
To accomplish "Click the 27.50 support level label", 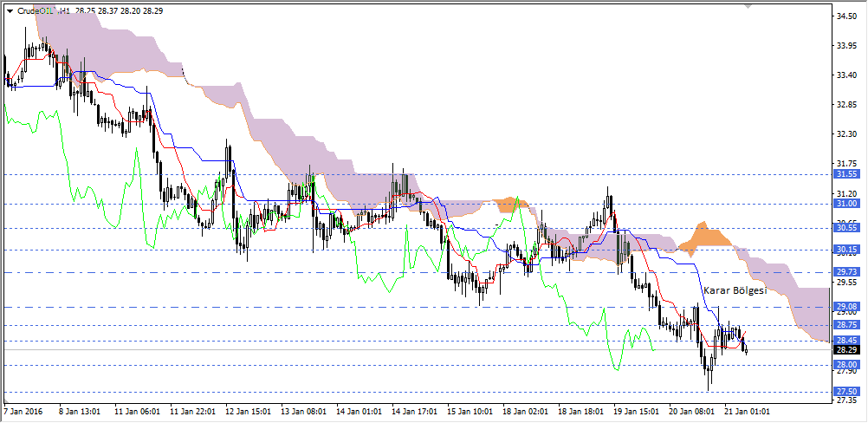I will coord(845,392).
